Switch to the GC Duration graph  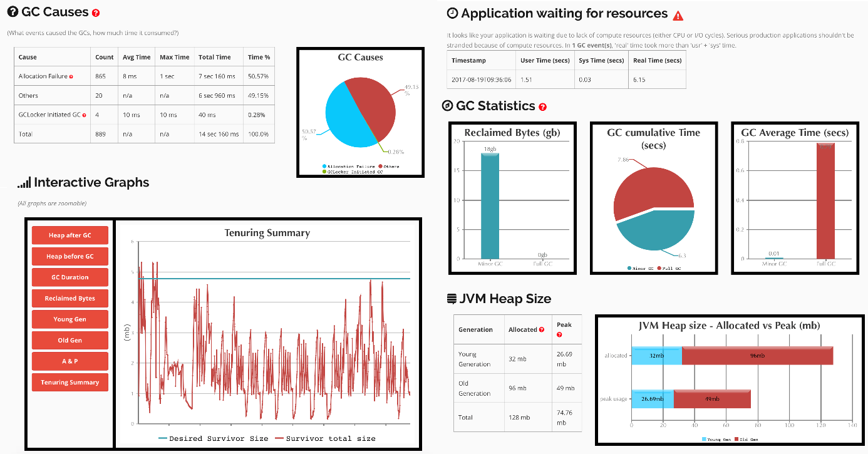point(70,277)
